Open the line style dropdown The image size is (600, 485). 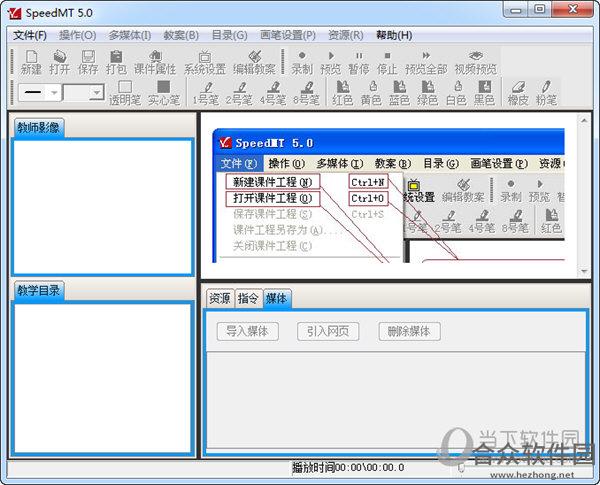point(54,93)
